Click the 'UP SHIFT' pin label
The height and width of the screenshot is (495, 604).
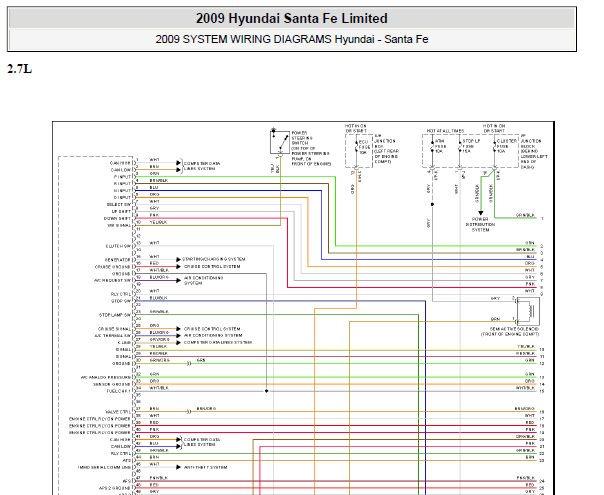[121, 211]
